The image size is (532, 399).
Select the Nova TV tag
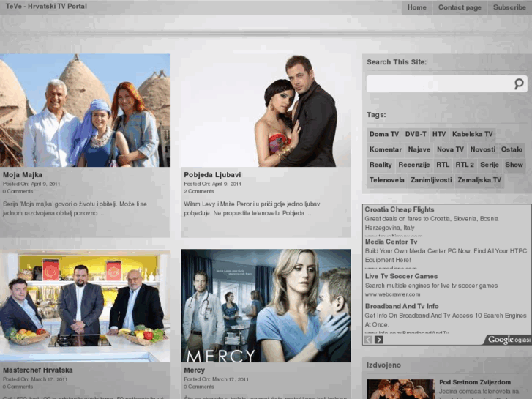click(x=450, y=149)
